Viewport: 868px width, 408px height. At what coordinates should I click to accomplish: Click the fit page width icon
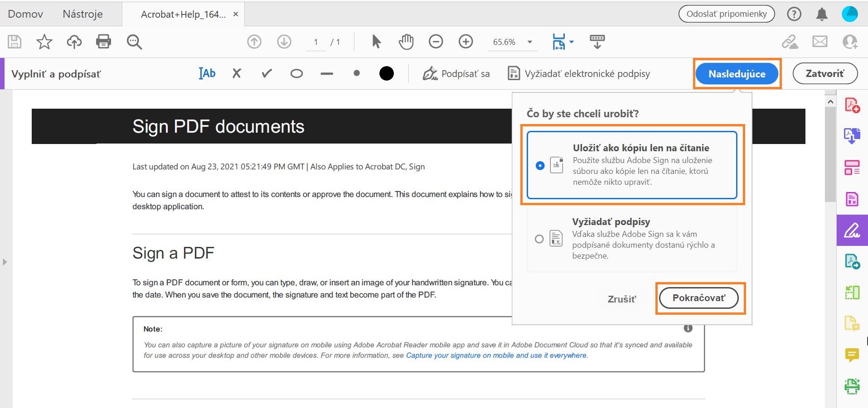[x=559, y=42]
